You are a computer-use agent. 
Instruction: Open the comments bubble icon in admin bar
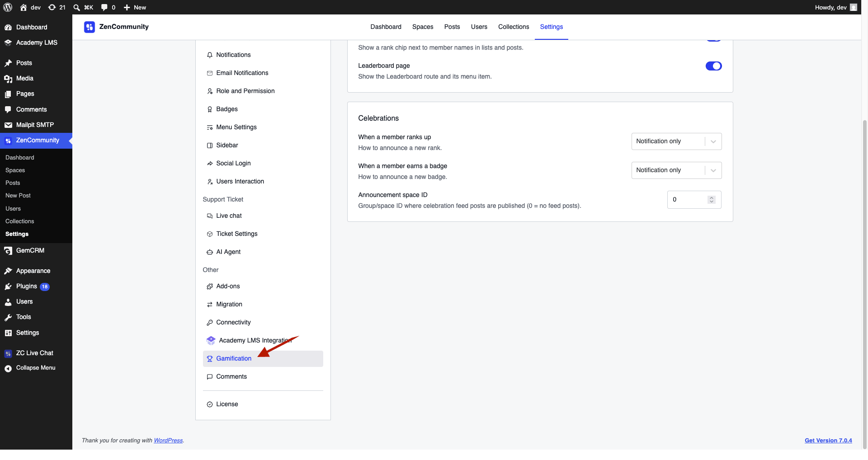click(104, 7)
